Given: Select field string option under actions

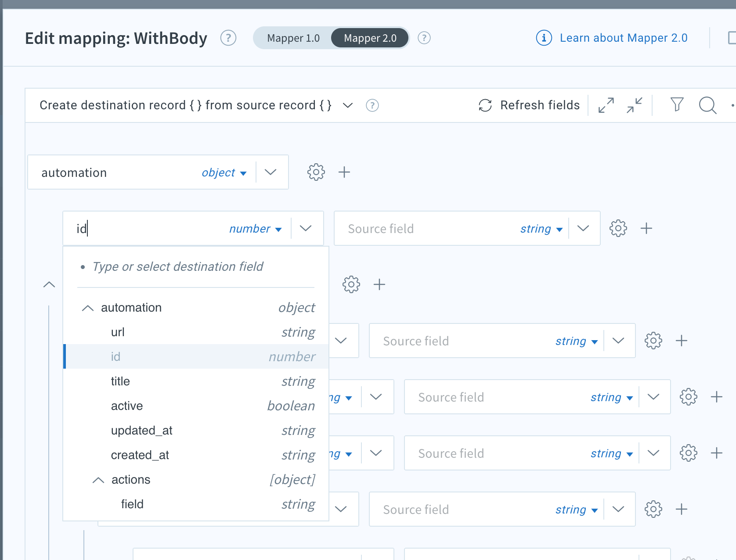Looking at the screenshot, I should [x=196, y=504].
